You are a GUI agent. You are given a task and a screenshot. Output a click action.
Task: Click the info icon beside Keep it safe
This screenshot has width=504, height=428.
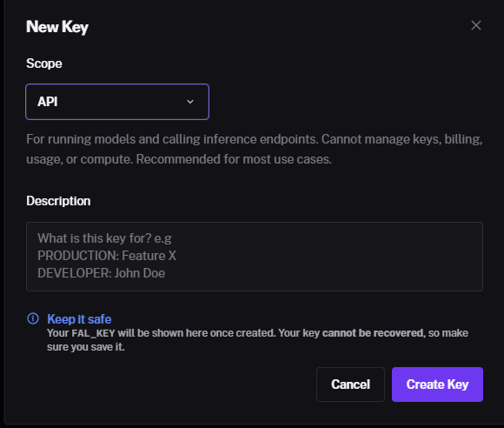coord(33,318)
